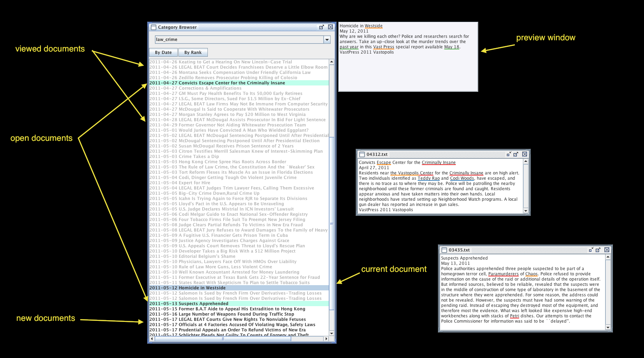Select 'Convicts Escape Center for the Criminally Insane'
Screen dimensions: 644x358
[232, 83]
